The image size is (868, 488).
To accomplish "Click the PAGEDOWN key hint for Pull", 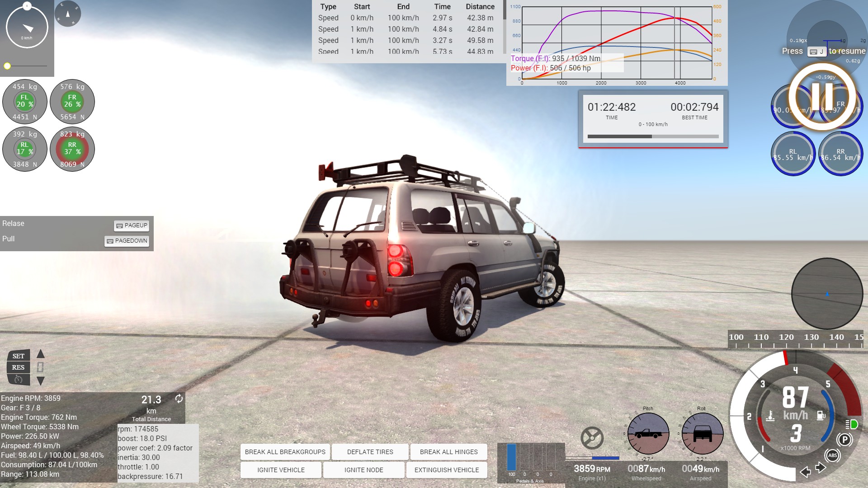I will tap(127, 241).
